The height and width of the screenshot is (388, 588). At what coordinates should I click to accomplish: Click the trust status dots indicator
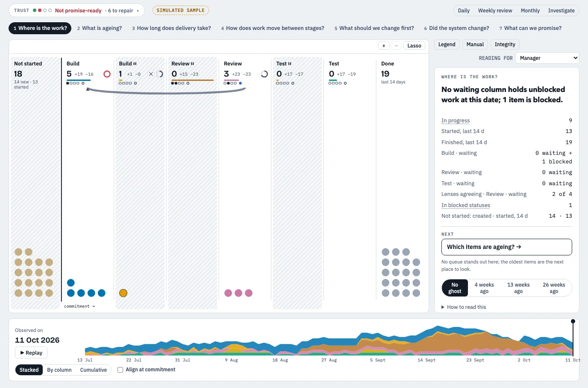42,10
